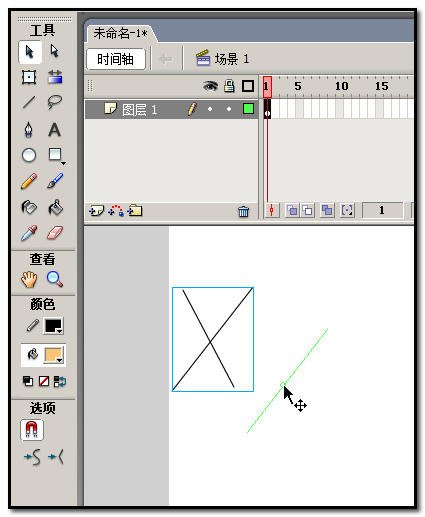The height and width of the screenshot is (517, 425).
Task: Click the stroke color pencil icon
Action: tap(33, 326)
